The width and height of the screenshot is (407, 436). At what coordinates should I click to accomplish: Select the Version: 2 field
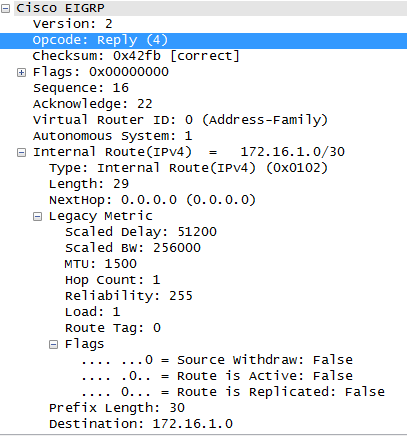point(73,24)
